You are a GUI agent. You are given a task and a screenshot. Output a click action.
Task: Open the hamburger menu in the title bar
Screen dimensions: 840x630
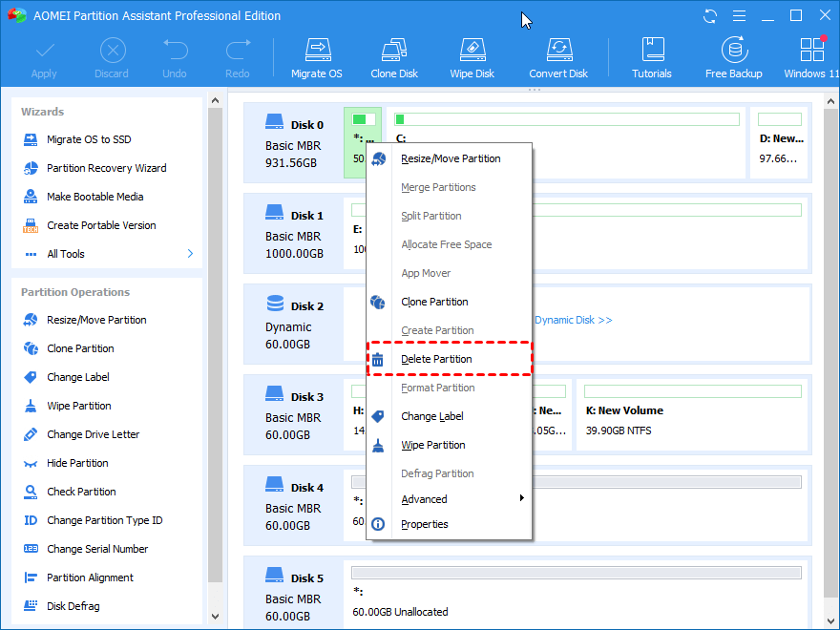tap(738, 15)
